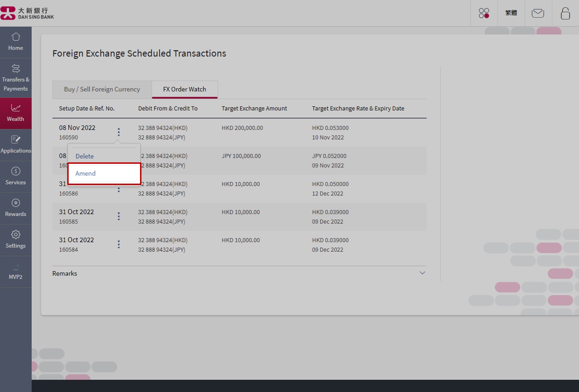Open the four-circle apps icon in header

pyautogui.click(x=484, y=13)
